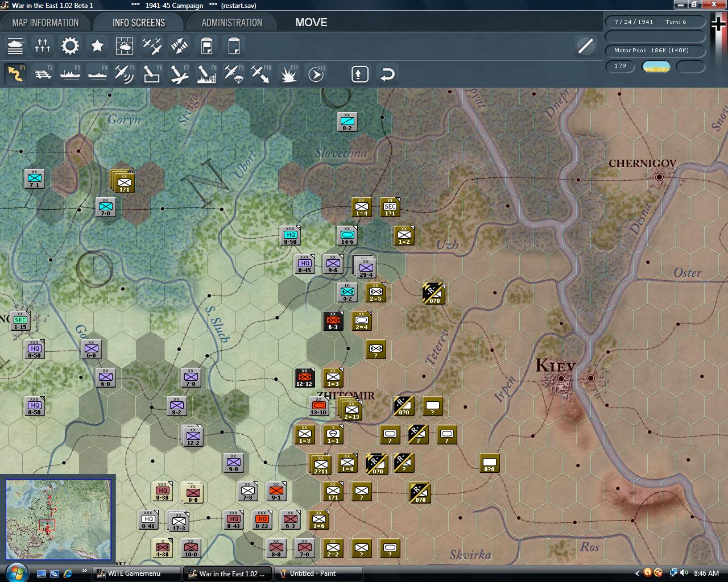The width and height of the screenshot is (728, 582).
Task: Open the blank report clipboard icon
Action: point(234,46)
